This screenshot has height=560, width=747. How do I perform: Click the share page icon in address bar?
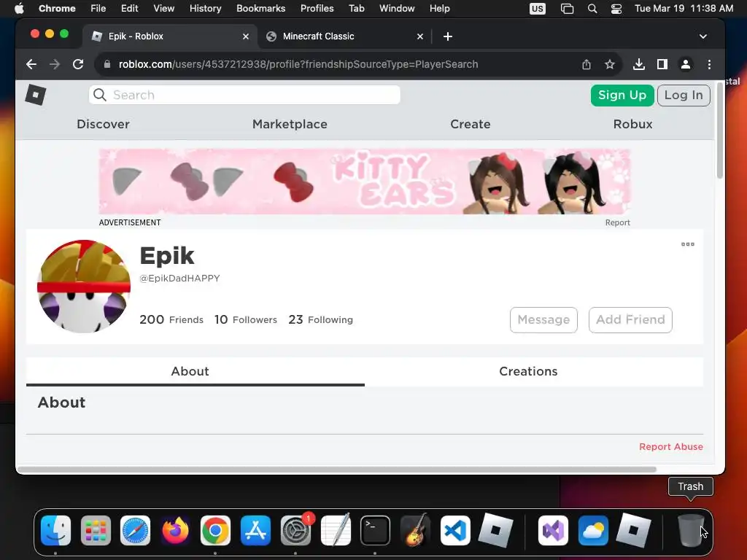(587, 64)
